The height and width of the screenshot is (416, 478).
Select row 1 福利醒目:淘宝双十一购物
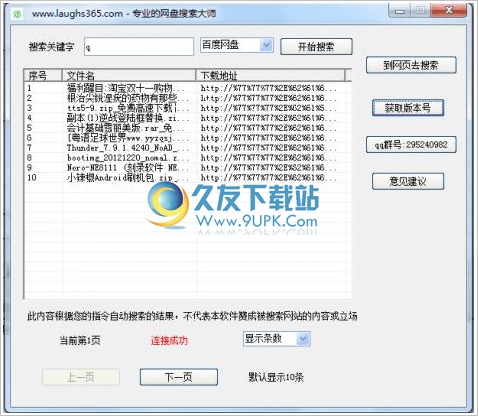188,88
